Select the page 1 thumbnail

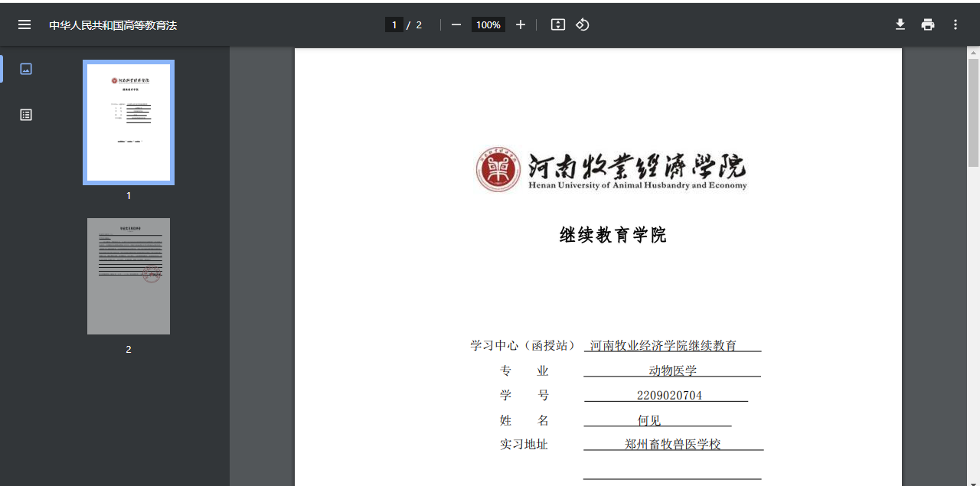(x=129, y=122)
